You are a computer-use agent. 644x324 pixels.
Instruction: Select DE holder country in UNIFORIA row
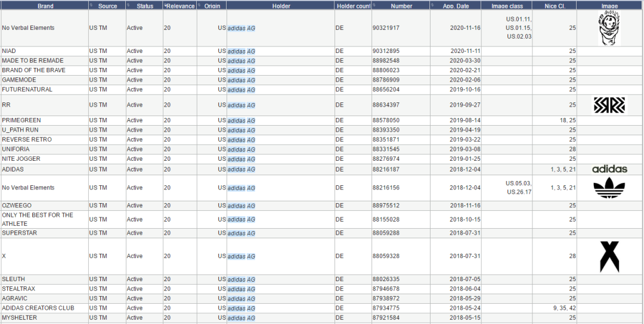339,149
